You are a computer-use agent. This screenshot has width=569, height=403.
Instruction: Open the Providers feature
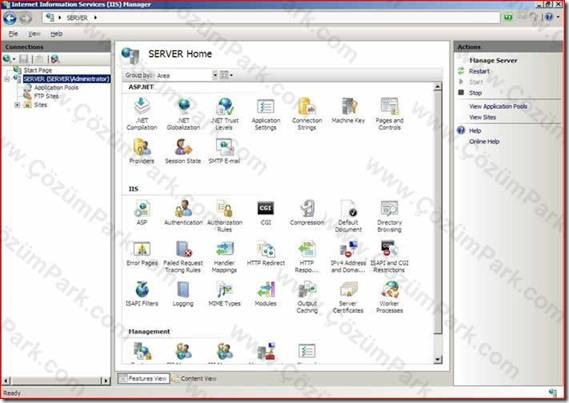click(142, 151)
